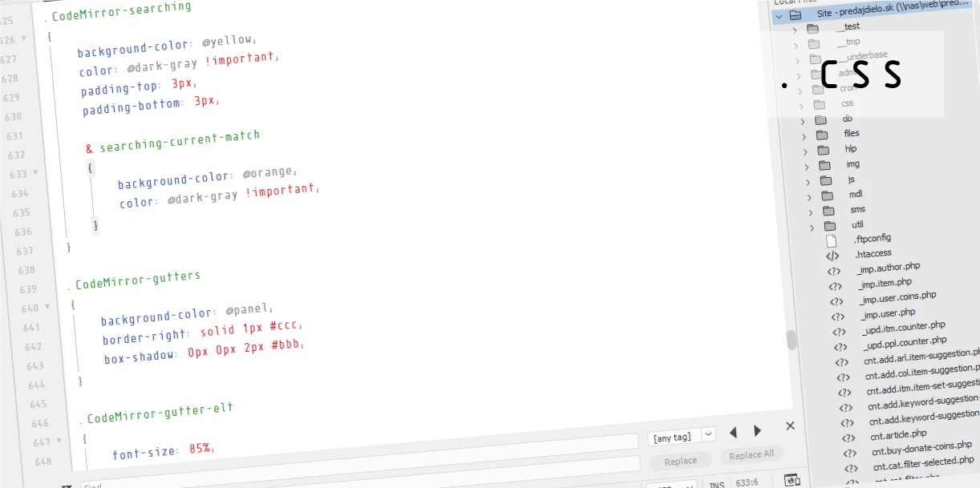Click the _imp.user.php file icon
The height and width of the screenshot is (488, 980).
(x=837, y=317)
